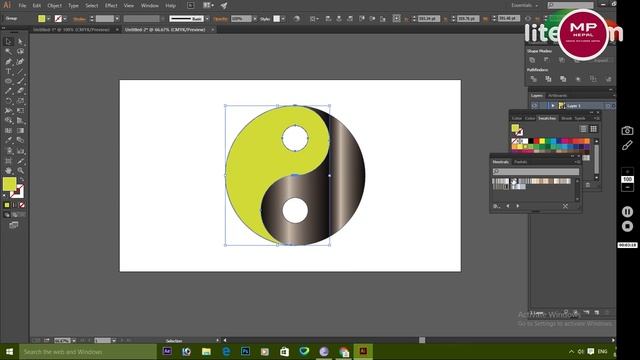Toggle visibility of Layer 1
The image size is (640, 360).
pyautogui.click(x=534, y=106)
